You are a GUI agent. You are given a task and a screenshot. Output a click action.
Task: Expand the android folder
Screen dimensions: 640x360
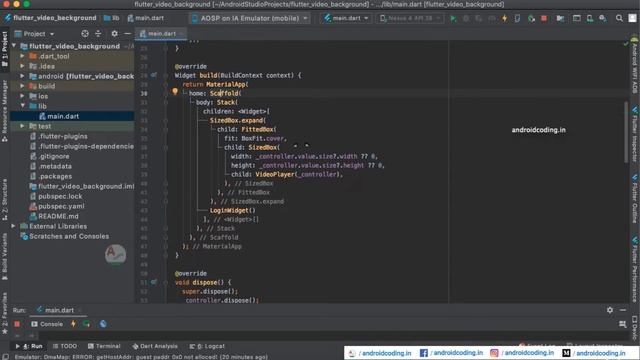[x=22, y=76]
